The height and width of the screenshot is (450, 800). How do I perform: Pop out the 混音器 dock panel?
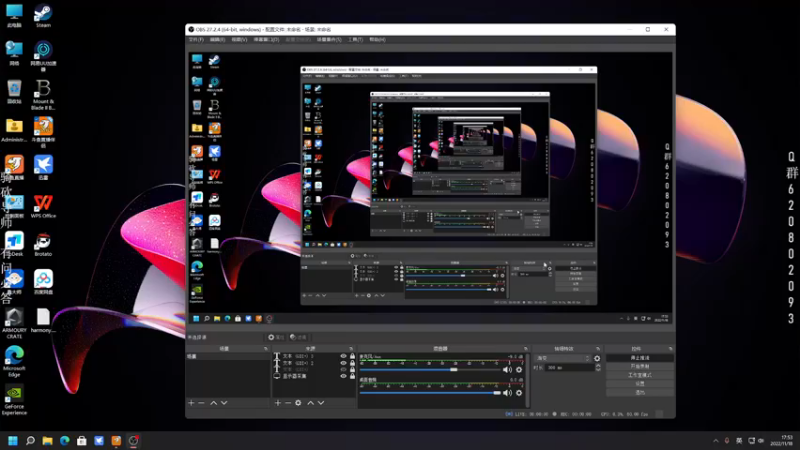click(x=526, y=349)
